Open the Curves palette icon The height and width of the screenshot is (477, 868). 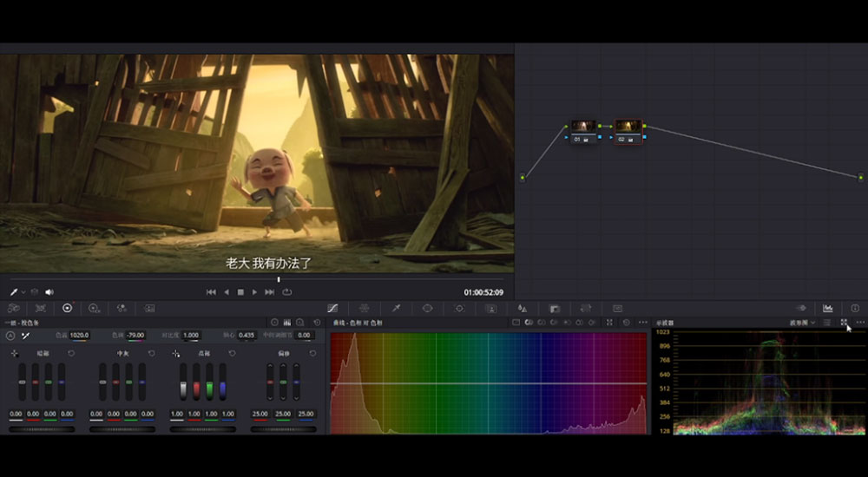332,308
